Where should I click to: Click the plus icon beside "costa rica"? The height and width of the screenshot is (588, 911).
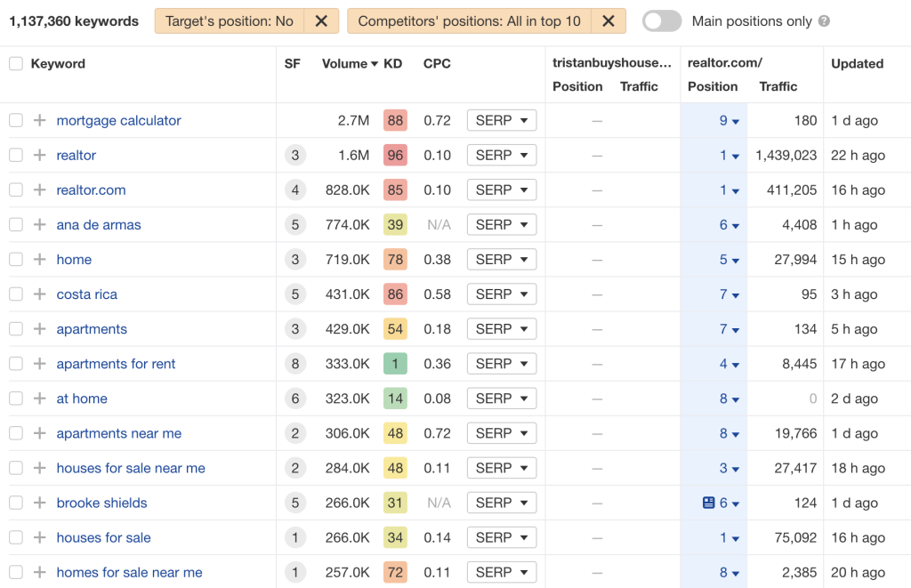(39, 294)
